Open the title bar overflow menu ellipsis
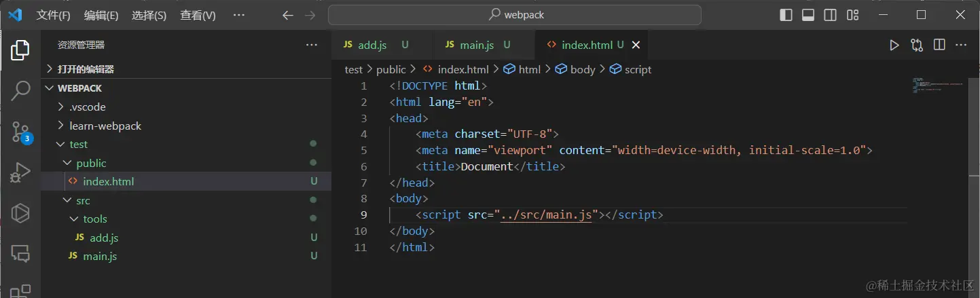Screen dimensions: 980x298 239,15
